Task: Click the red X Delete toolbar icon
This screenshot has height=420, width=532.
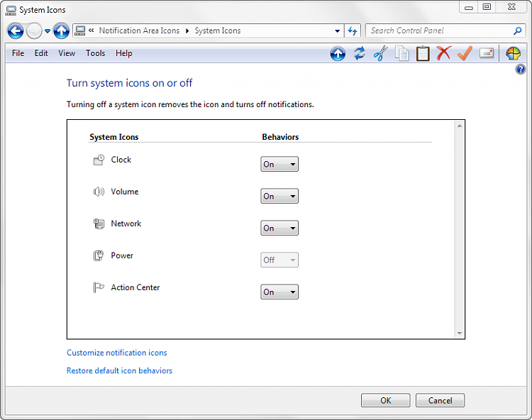Action: [444, 53]
